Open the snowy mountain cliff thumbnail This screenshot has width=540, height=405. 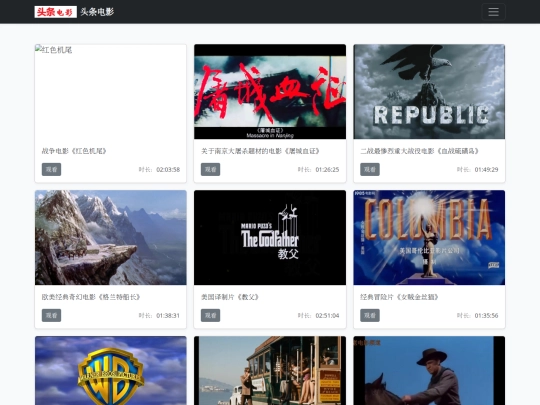pyautogui.click(x=111, y=238)
